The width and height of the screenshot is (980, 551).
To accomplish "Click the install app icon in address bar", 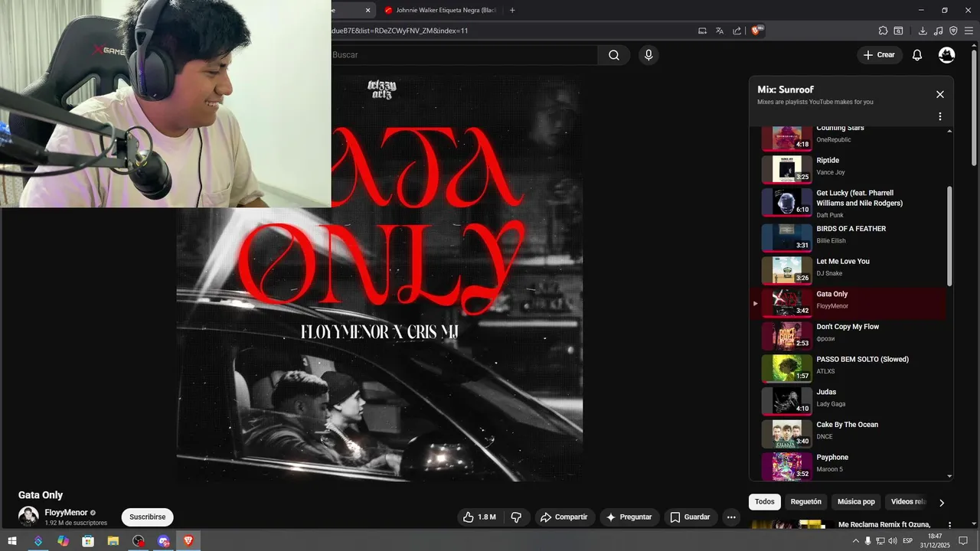I will [703, 31].
